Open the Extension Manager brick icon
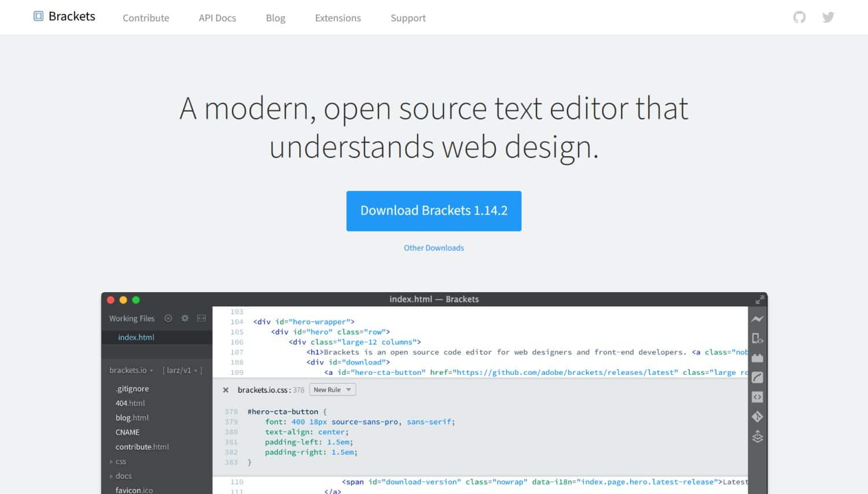This screenshot has width=868, height=494. pos(757,357)
